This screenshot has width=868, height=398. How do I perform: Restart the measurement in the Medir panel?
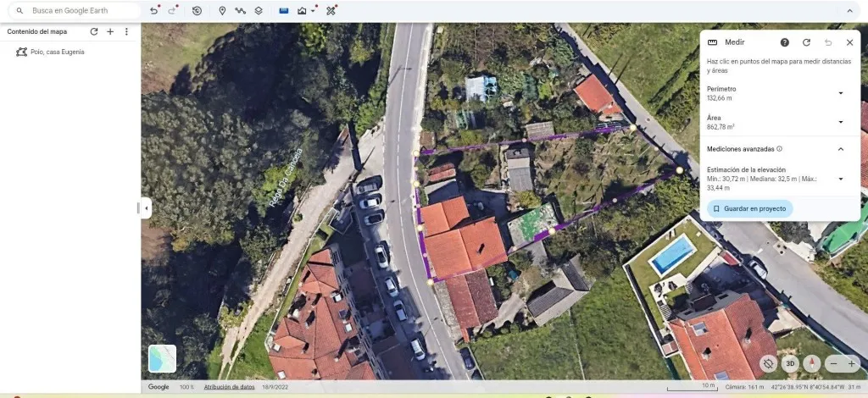807,42
